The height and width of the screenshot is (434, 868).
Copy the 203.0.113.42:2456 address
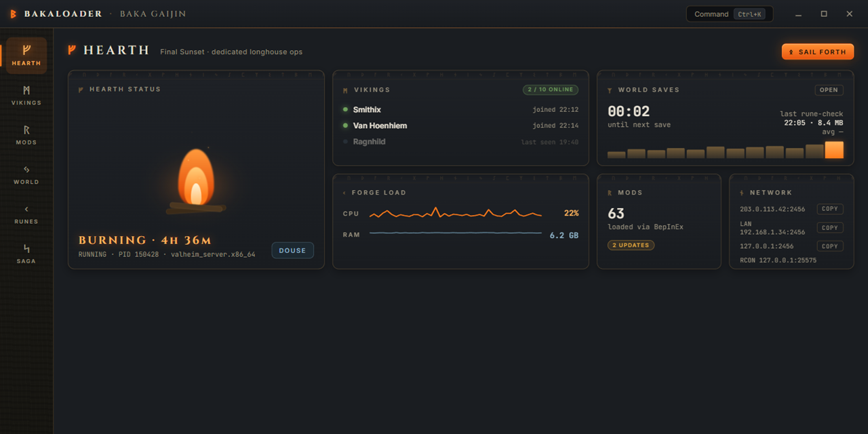[830, 209]
